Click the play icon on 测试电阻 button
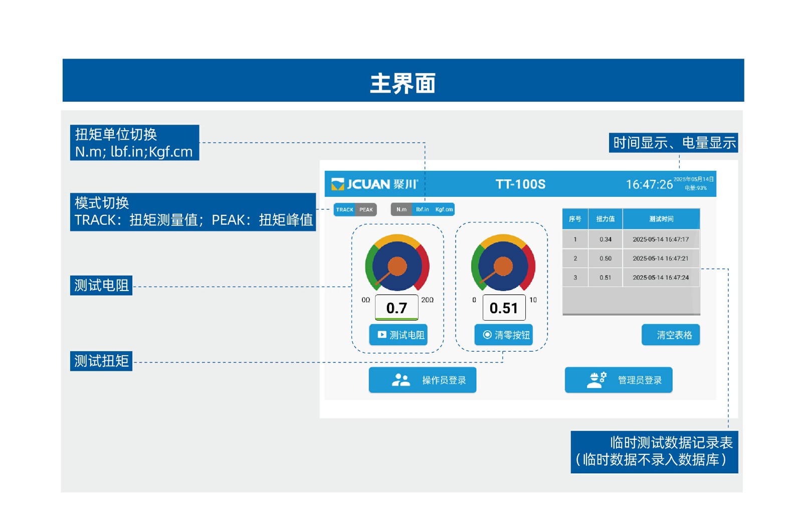The width and height of the screenshot is (802, 532). (382, 335)
